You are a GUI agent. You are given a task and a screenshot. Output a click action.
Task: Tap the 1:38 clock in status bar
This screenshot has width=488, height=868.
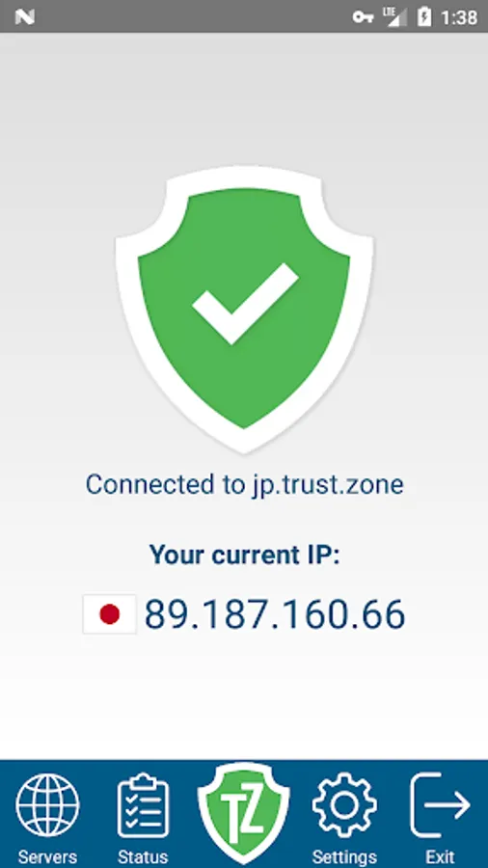point(459,17)
